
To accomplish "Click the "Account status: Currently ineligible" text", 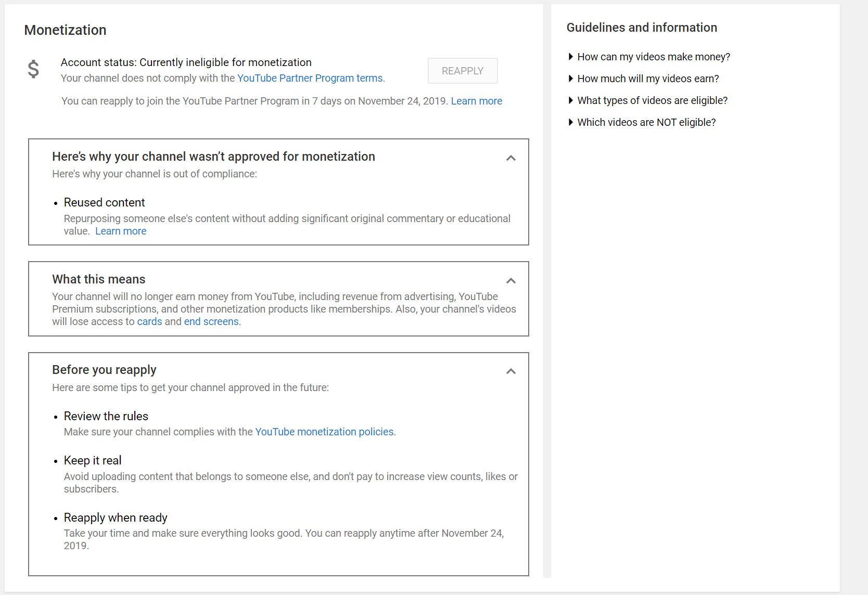I will pyautogui.click(x=186, y=62).
